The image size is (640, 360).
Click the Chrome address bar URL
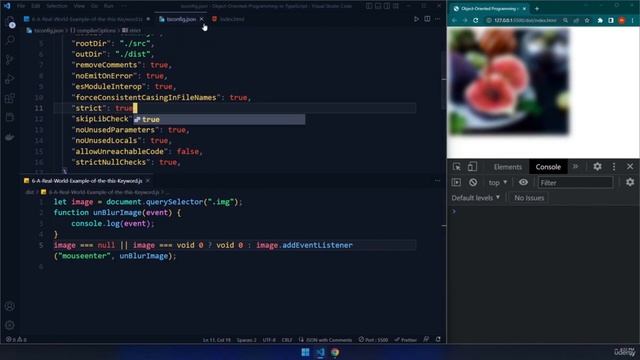[525, 20]
